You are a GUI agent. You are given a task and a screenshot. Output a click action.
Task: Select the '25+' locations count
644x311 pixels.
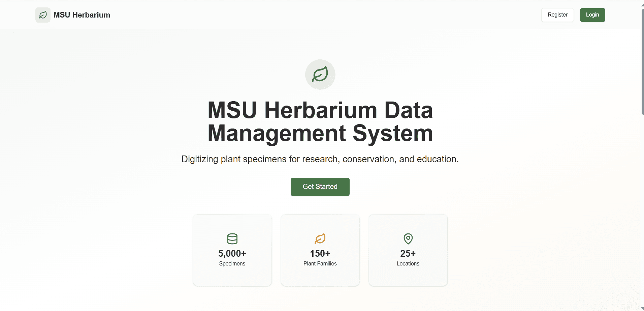408,253
